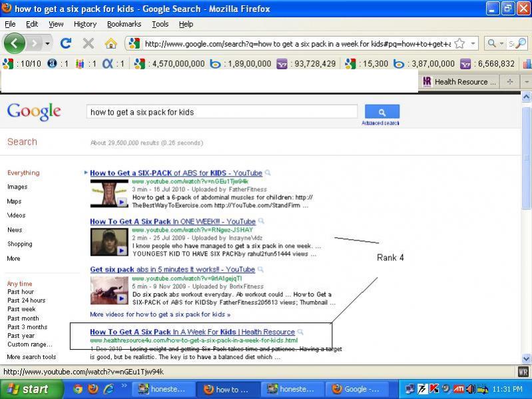Screen dimensions: 532x399
Task: Open More videos for how to get a six pack
Action: click(x=160, y=314)
